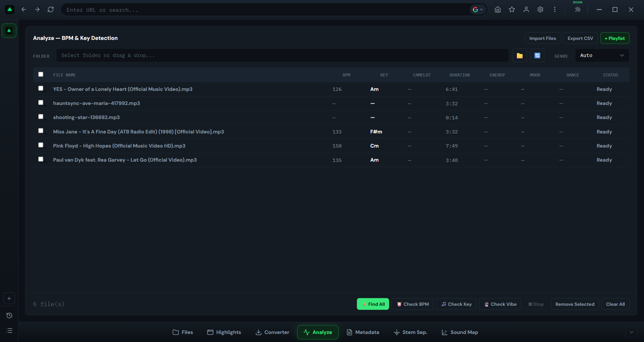Select the green triangle tab in left sidebar
Viewport: 644px width, 342px height.
[x=9, y=31]
